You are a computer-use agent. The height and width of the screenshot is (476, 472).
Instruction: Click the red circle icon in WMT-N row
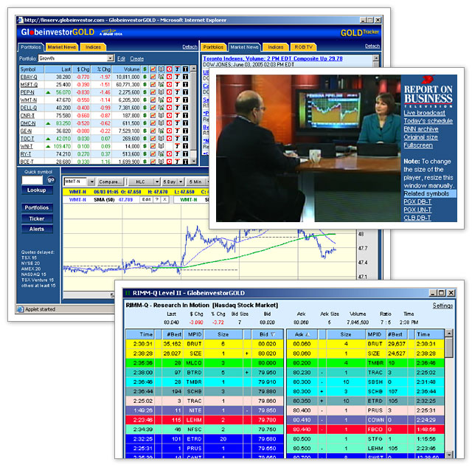click(170, 100)
